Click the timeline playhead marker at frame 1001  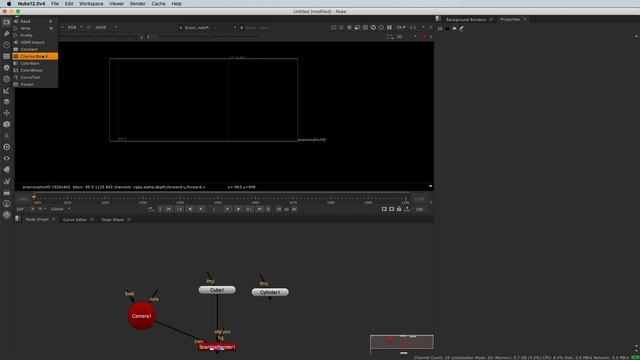34,197
